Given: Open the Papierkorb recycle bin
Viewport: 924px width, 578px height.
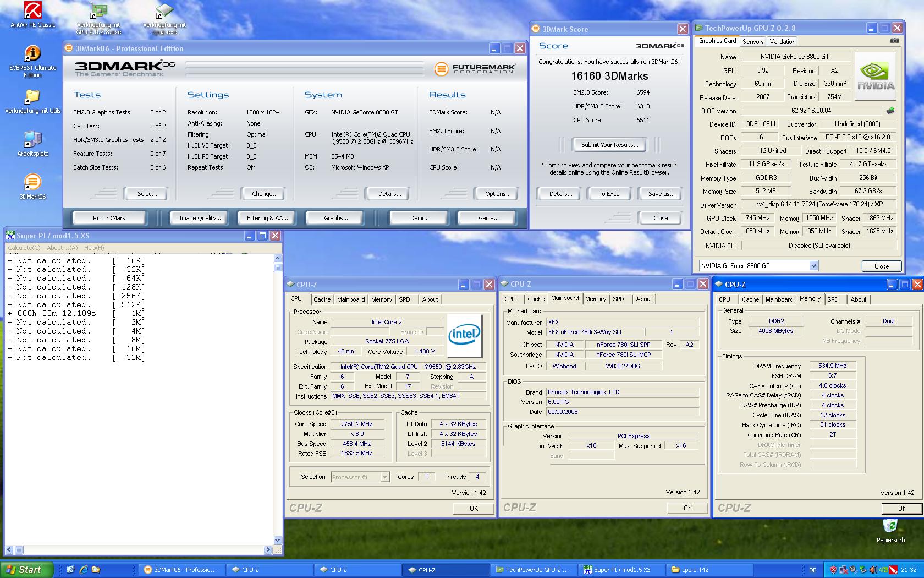Looking at the screenshot, I should click(x=890, y=527).
